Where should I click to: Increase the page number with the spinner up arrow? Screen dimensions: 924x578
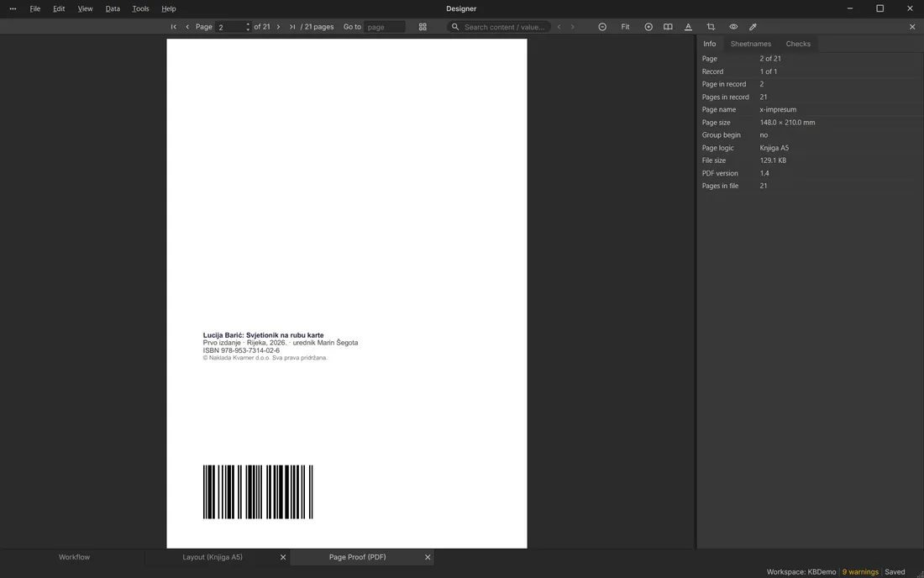[x=248, y=24]
